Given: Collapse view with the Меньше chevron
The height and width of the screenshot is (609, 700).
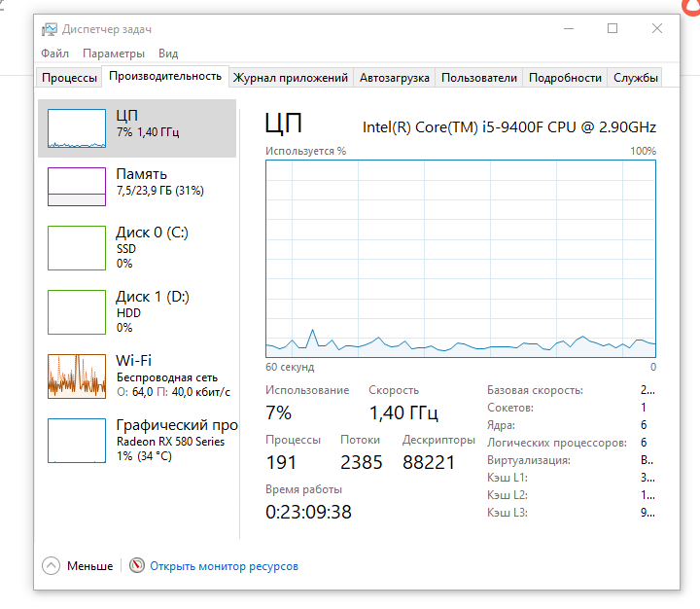Looking at the screenshot, I should 51,565.
